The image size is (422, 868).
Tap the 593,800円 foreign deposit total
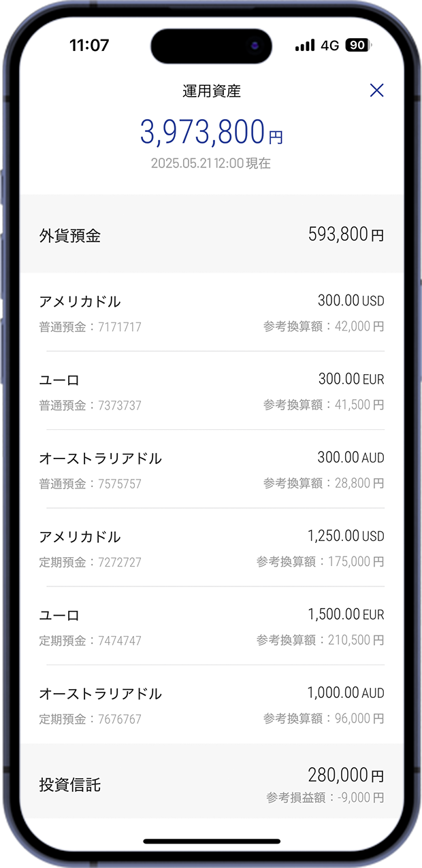[x=346, y=235]
